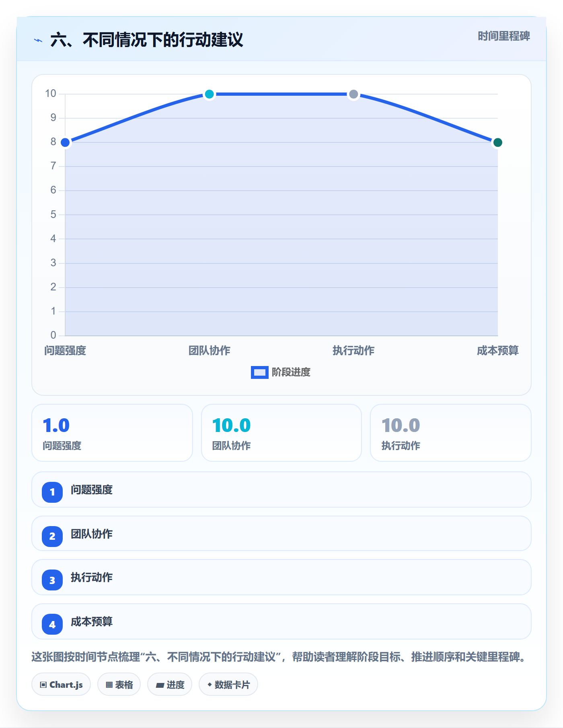The width and height of the screenshot is (563, 728).
Task: Click the section title 六、不同情况下的行动建议
Action: 146,40
